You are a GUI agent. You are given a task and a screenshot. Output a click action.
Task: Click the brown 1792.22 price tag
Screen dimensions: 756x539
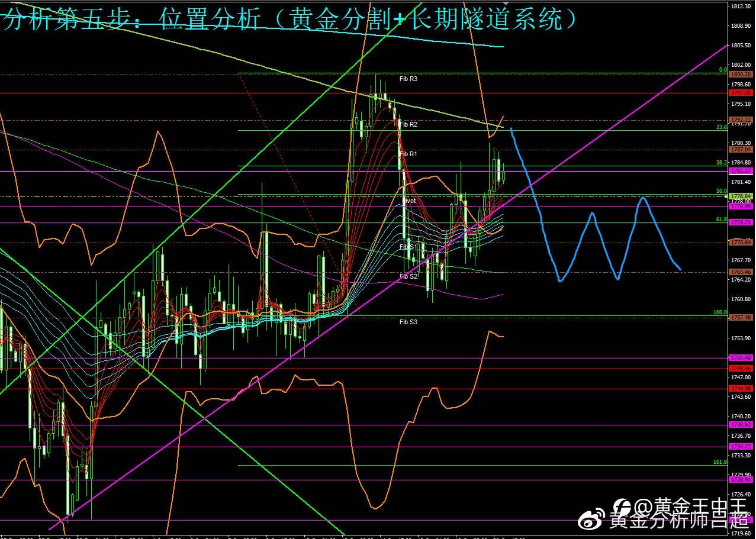741,120
